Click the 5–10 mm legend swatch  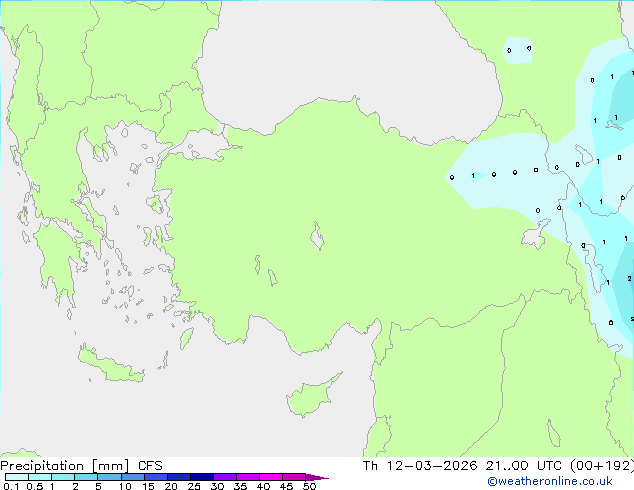(x=109, y=477)
